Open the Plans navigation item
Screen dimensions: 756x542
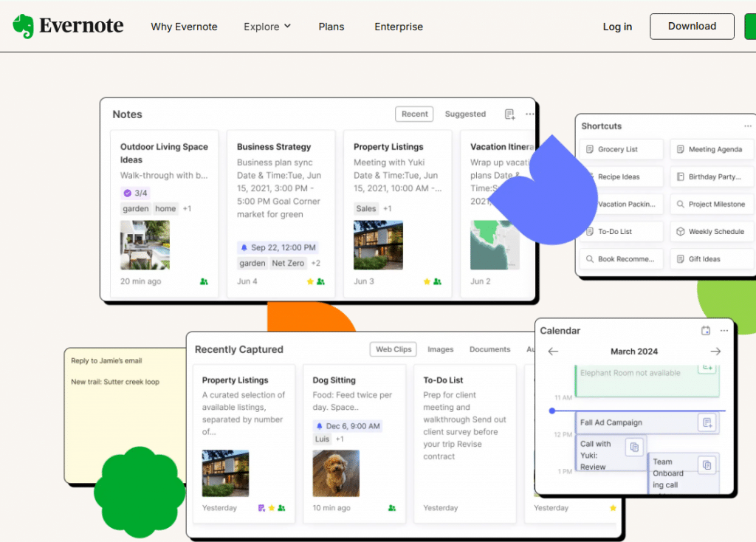(331, 27)
